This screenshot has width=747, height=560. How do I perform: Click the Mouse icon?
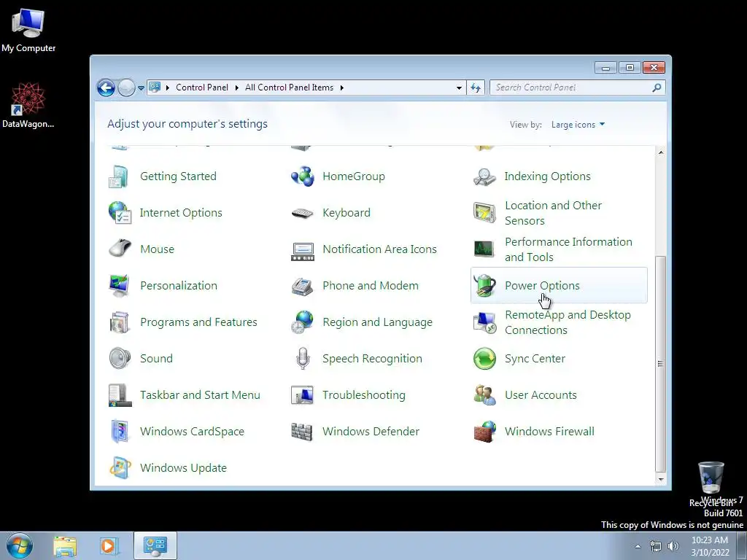pyautogui.click(x=120, y=249)
